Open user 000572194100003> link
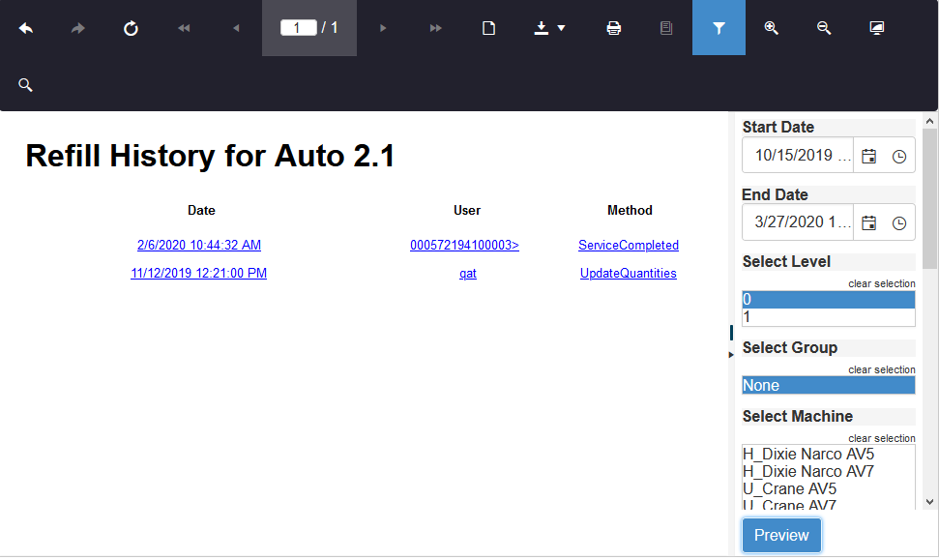 coord(465,245)
